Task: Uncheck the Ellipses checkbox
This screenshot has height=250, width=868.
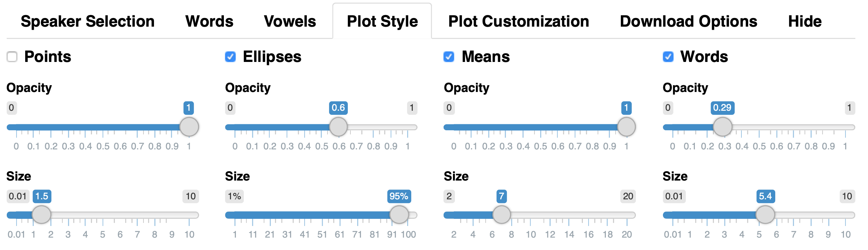Action: (230, 57)
